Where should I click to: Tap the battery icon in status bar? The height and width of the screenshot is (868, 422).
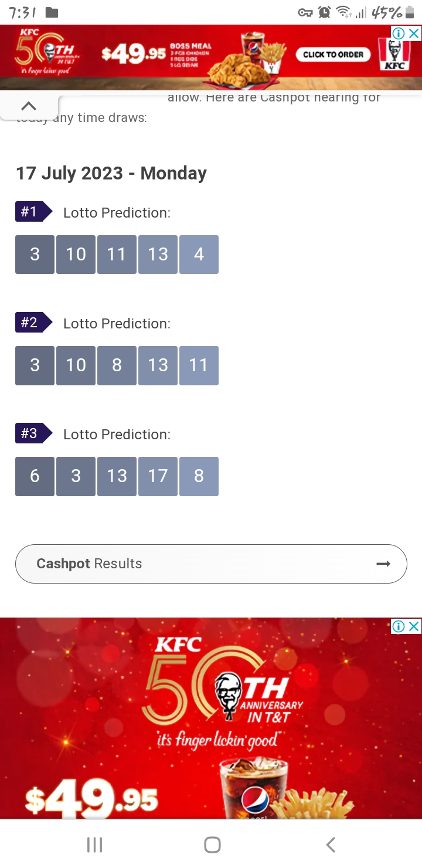[409, 12]
